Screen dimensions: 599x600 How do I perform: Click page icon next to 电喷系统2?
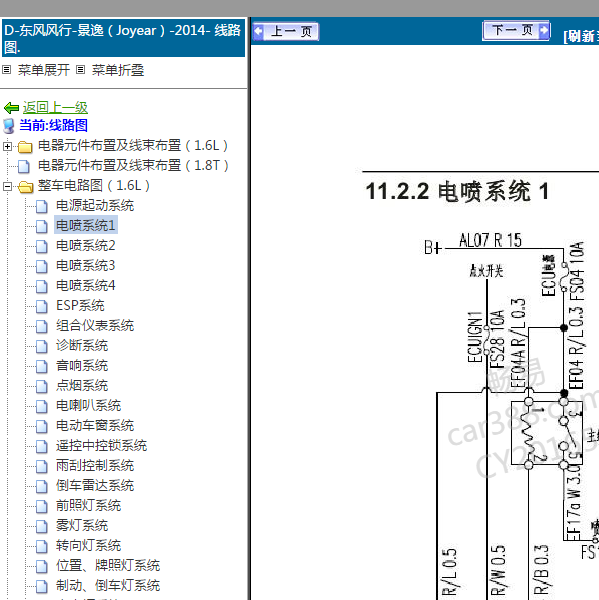pos(42,246)
